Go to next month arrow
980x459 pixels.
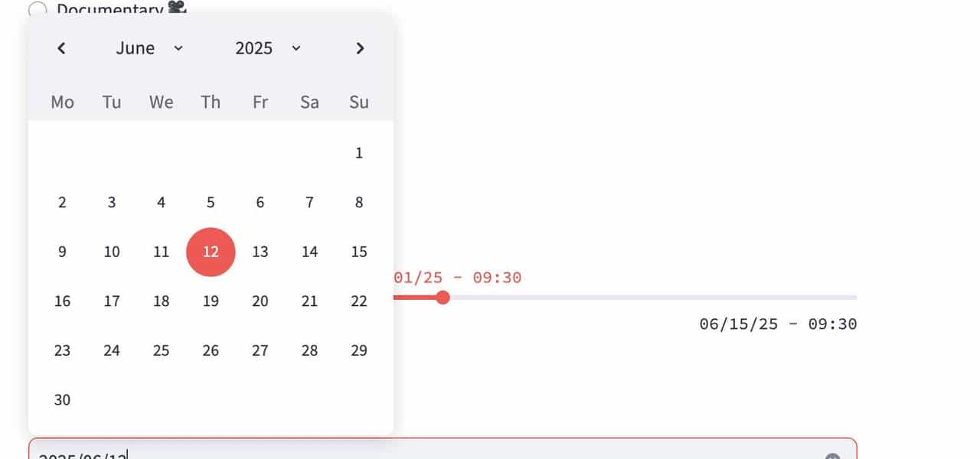click(360, 48)
